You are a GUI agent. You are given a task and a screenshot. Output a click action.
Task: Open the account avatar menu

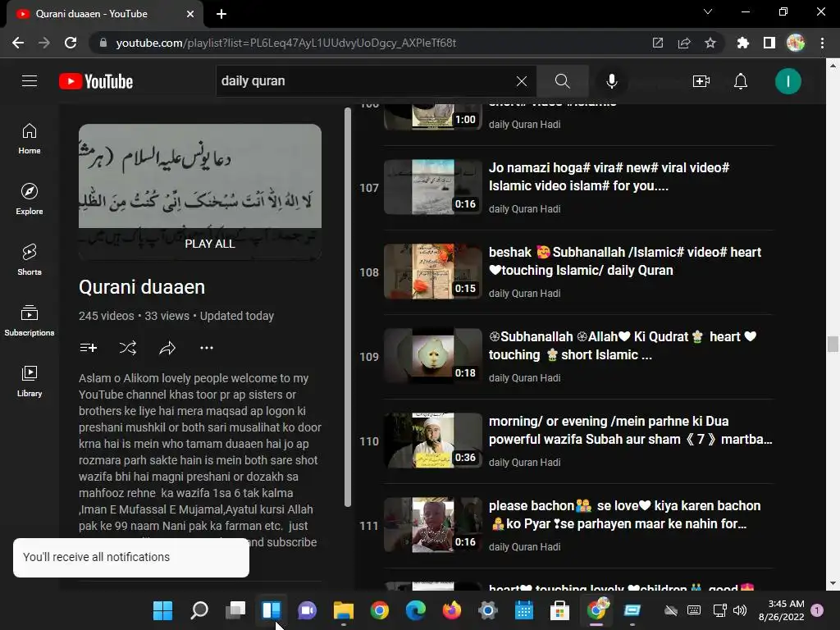pos(788,81)
